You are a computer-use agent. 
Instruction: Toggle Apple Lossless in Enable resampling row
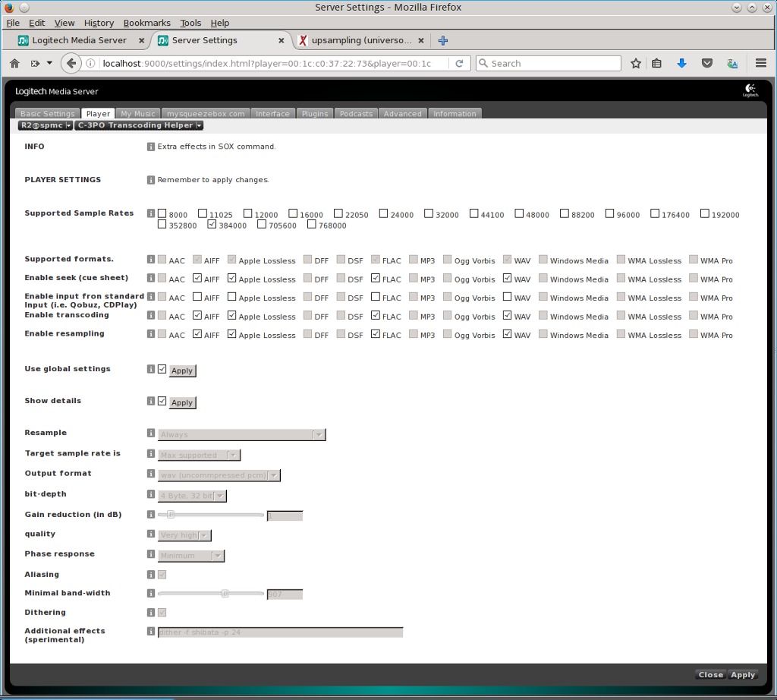[232, 334]
